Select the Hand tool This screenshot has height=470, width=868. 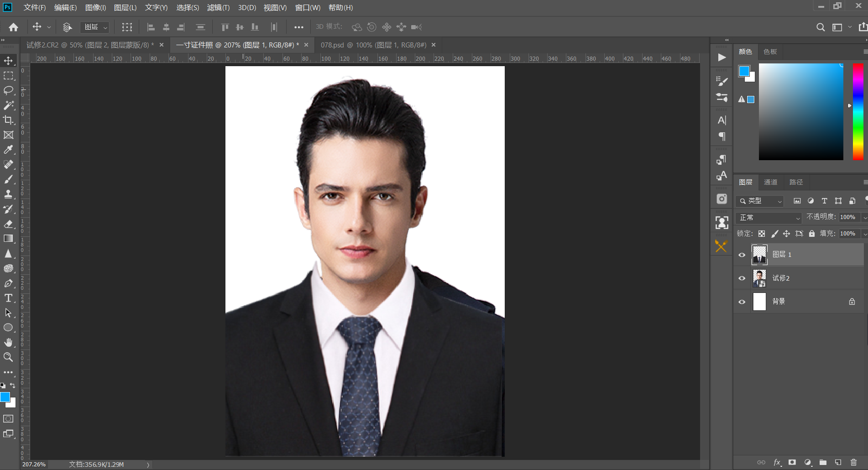(8, 342)
